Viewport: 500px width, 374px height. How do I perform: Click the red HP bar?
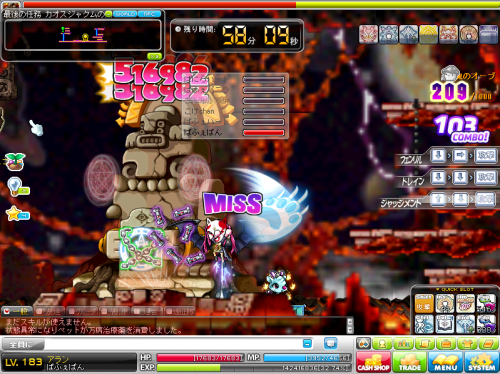[200, 358]
